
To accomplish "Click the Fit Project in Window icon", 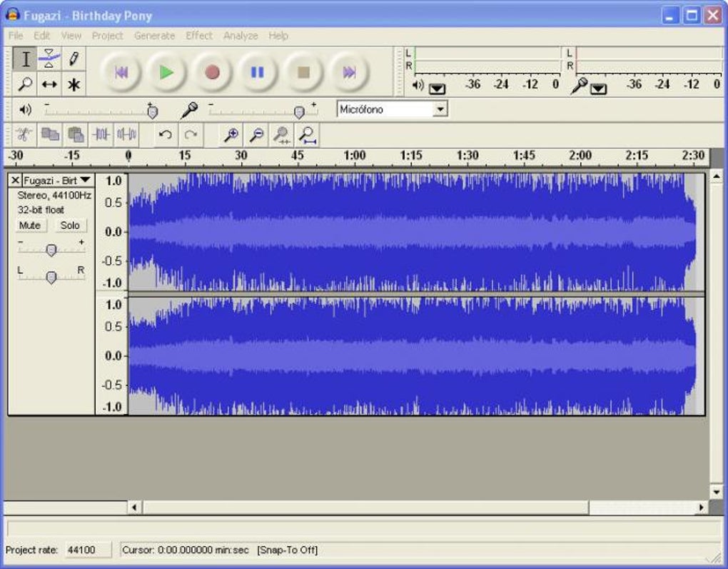I will point(307,134).
